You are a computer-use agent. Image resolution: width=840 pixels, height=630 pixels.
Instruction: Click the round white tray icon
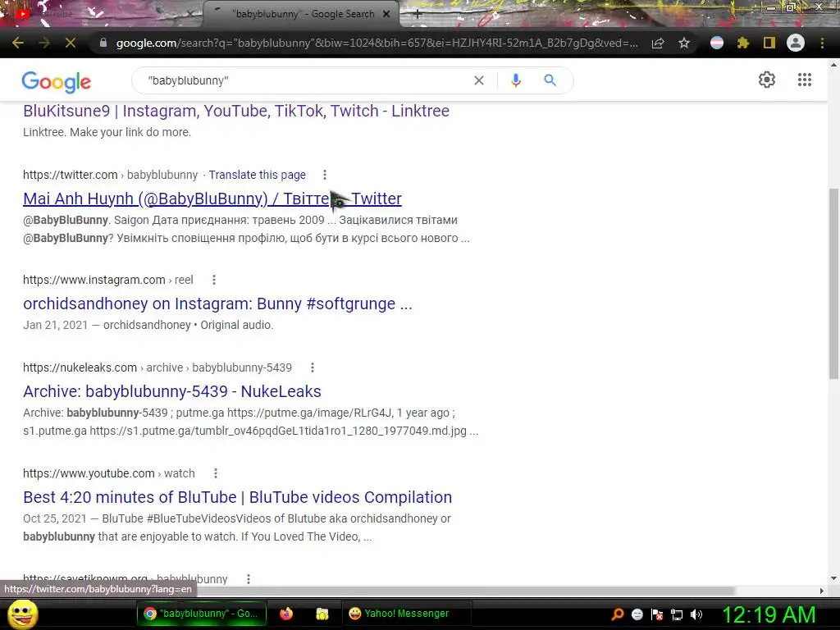(x=637, y=614)
